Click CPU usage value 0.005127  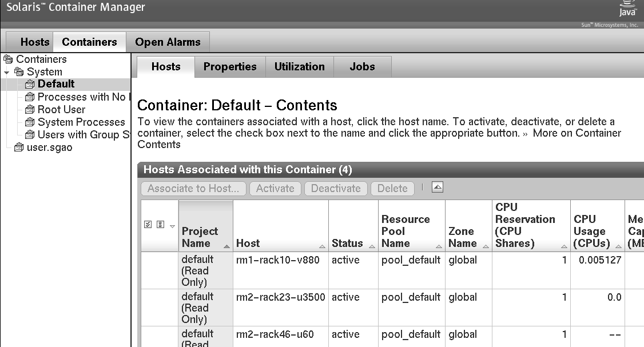click(x=599, y=260)
